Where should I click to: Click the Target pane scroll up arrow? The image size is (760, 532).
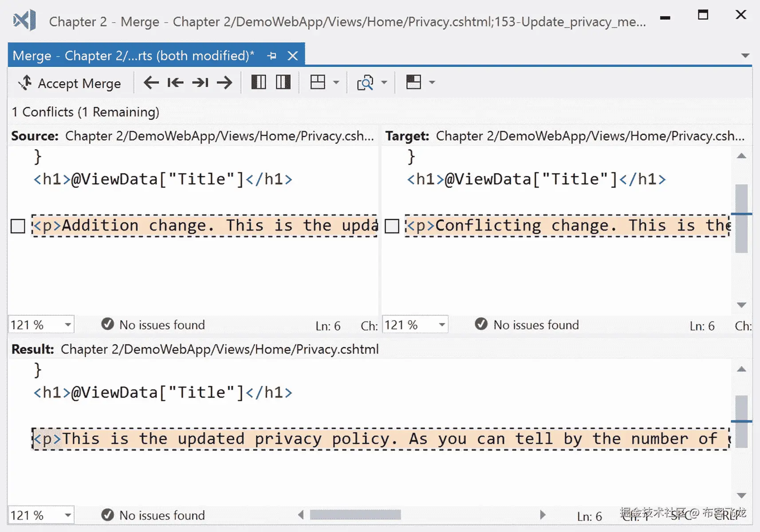pyautogui.click(x=742, y=156)
